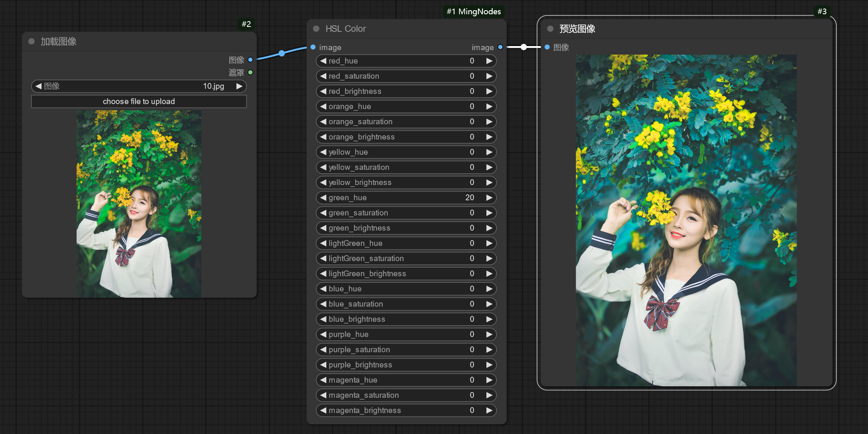The width and height of the screenshot is (868, 434).
Task: Click choose file to upload button
Action: pos(138,101)
